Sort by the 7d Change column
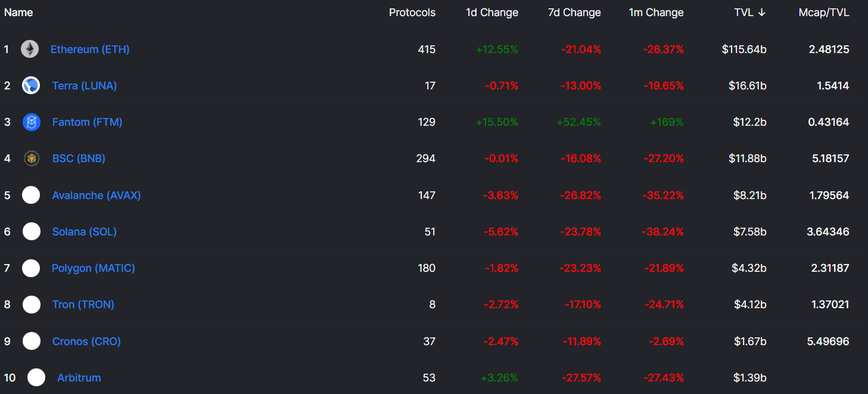 (x=574, y=13)
